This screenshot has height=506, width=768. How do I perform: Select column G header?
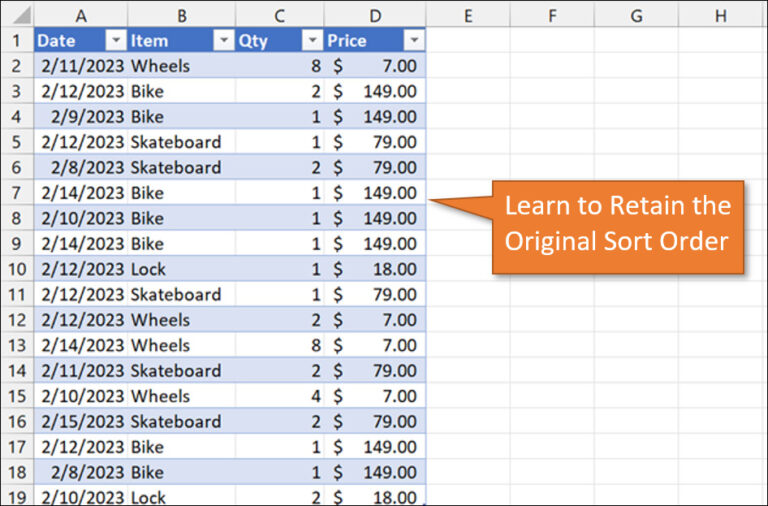(636, 15)
